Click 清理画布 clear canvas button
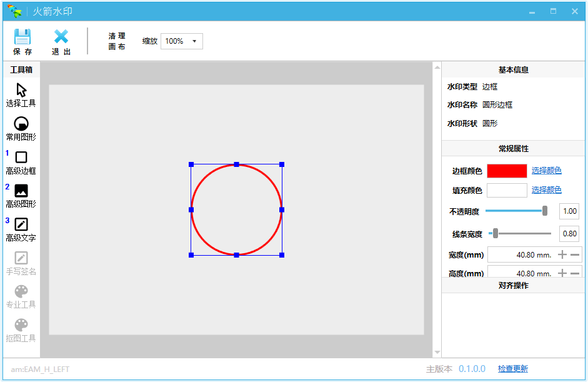 [x=117, y=41]
